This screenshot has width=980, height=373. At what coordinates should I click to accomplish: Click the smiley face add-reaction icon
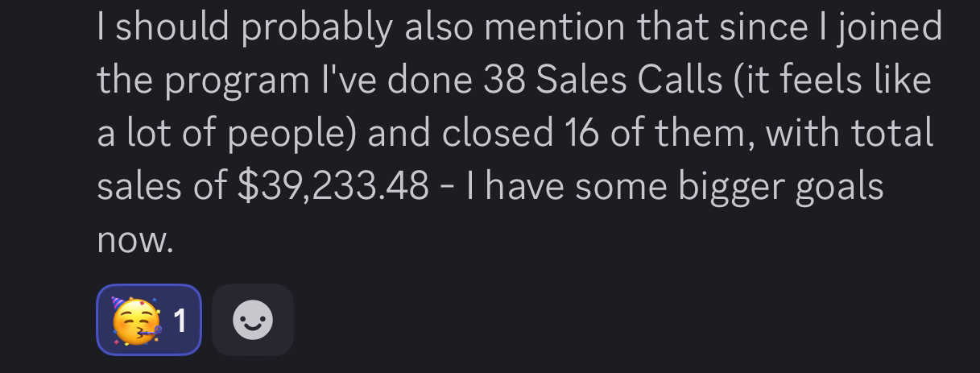click(253, 321)
